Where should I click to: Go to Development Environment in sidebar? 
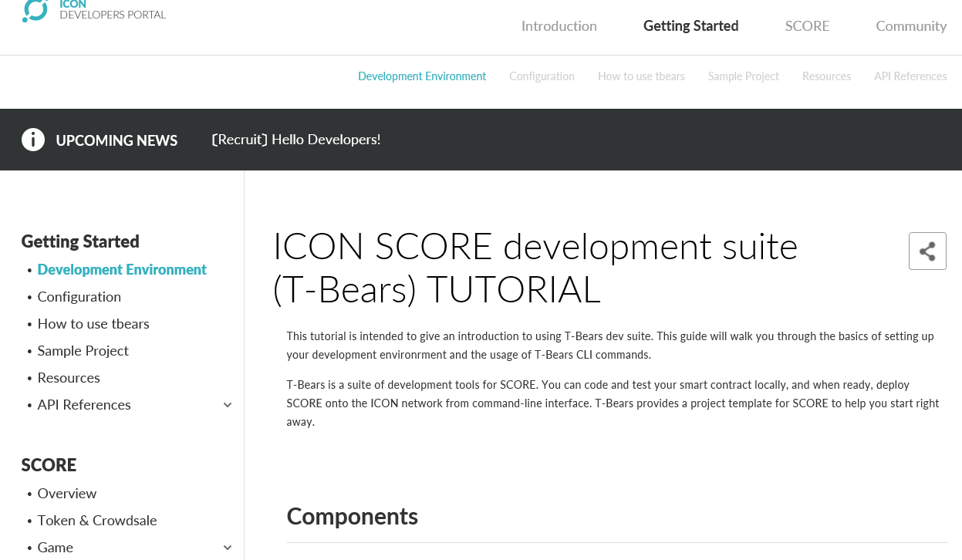pos(122,270)
